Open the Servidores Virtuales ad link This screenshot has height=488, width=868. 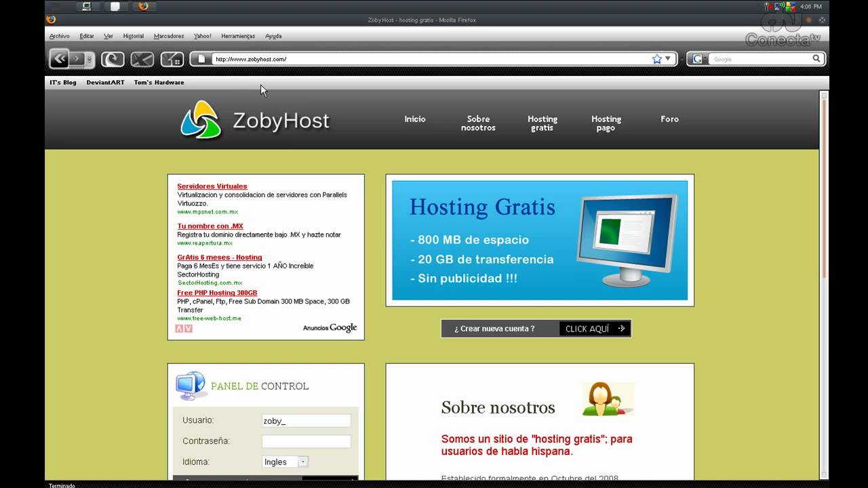[212, 186]
